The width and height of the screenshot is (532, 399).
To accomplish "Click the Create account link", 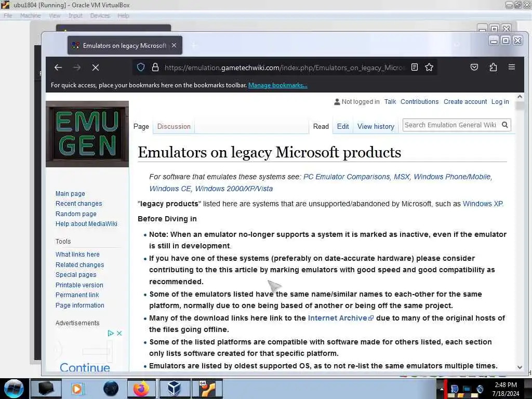I will (465, 102).
